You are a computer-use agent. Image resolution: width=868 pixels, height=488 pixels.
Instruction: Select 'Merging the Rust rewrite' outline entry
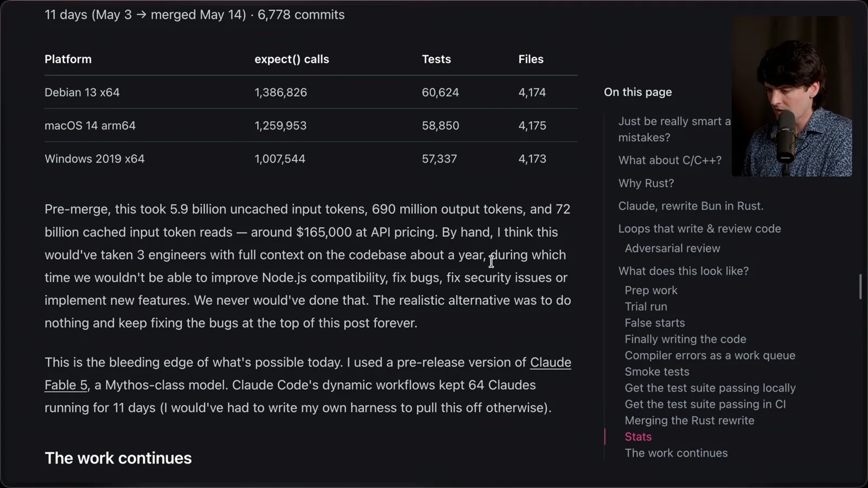tap(690, 421)
